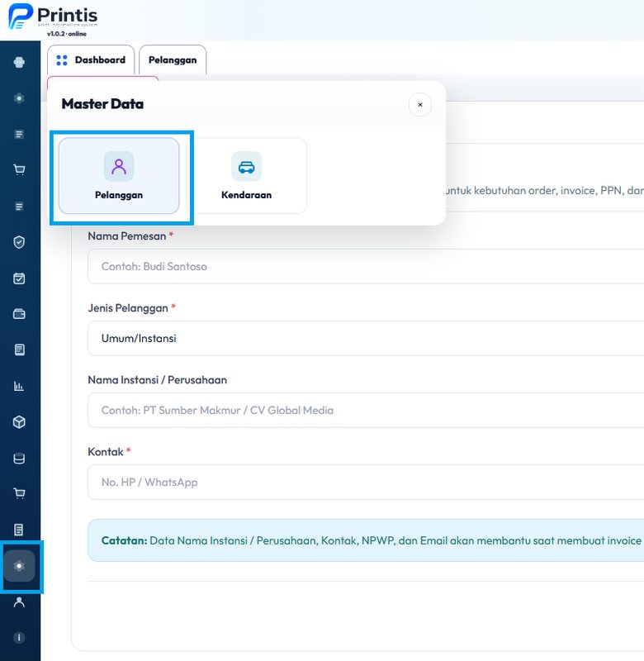Viewport: 644px width, 661px height.
Task: Open the cart icon between the two list icons
Action: 19,170
